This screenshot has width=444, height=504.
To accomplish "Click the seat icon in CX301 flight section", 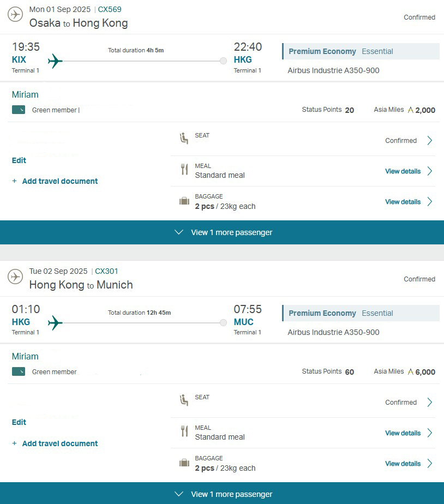I will [x=184, y=400].
